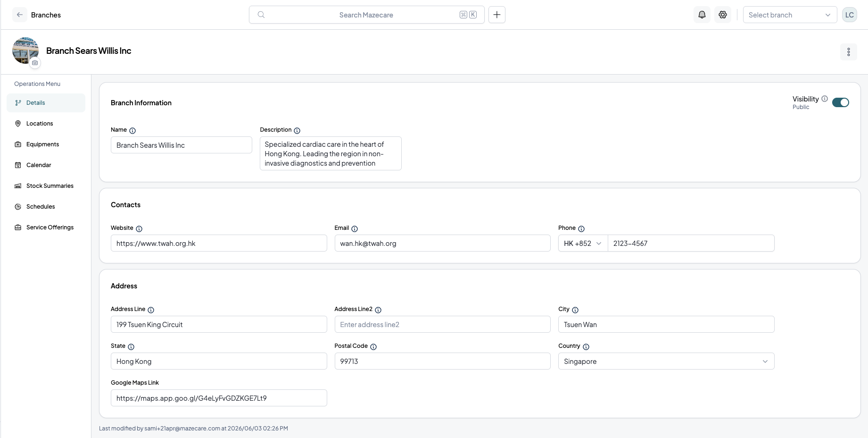
Task: Open the settings gear icon
Action: pos(723,15)
